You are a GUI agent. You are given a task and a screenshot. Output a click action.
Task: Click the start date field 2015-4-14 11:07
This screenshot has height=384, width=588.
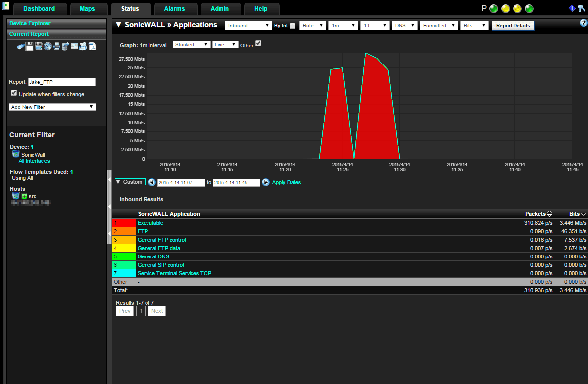click(181, 183)
